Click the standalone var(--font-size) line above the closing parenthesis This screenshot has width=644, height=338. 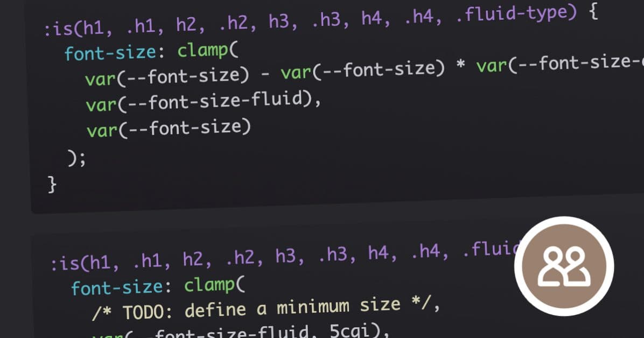(x=169, y=129)
